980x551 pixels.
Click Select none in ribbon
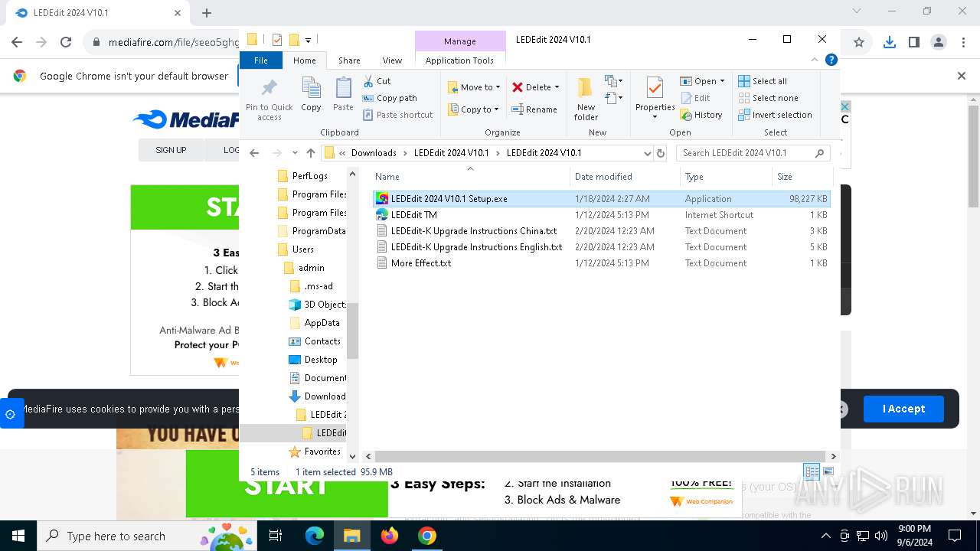pyautogui.click(x=768, y=98)
